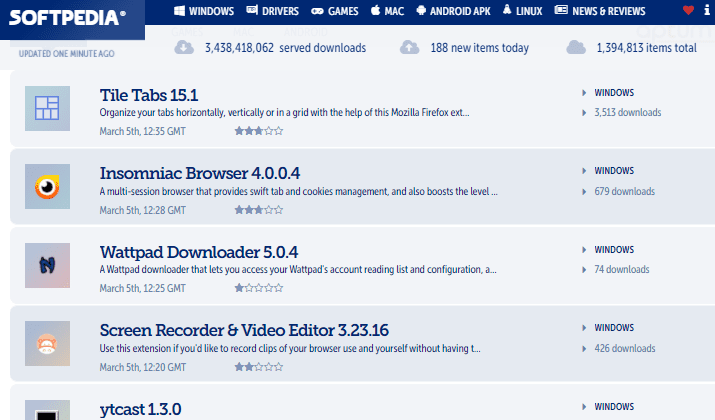Open the Mac category menu
This screenshot has width=715, height=420.
click(x=387, y=11)
